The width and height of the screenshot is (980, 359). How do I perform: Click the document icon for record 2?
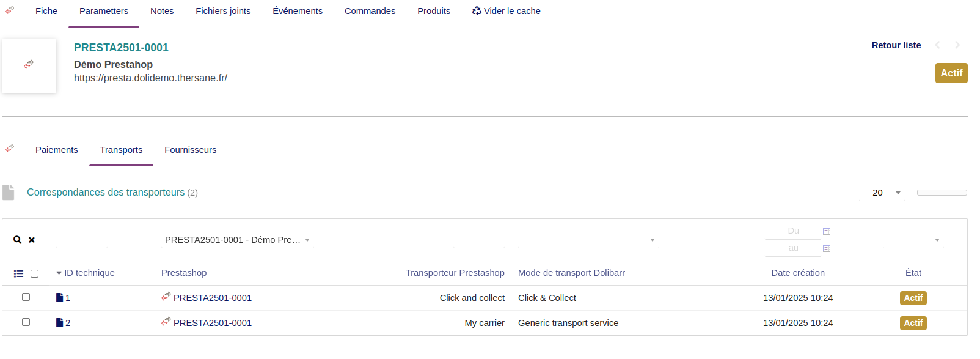click(59, 323)
